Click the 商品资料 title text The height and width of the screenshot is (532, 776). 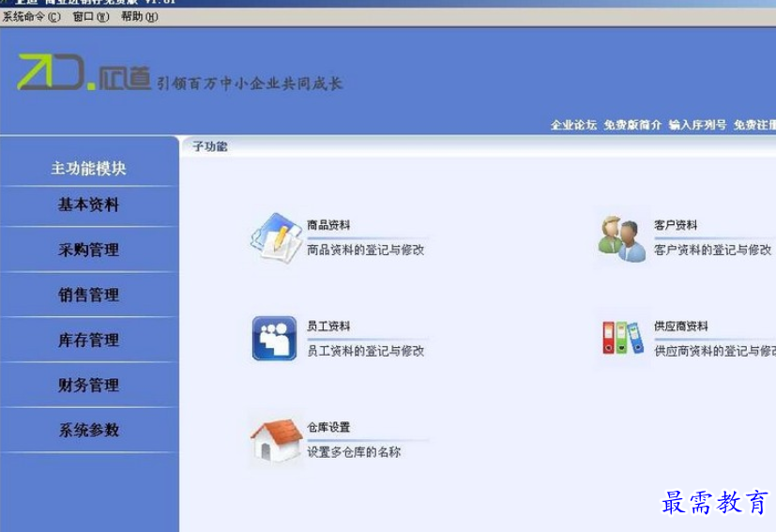pyautogui.click(x=328, y=225)
